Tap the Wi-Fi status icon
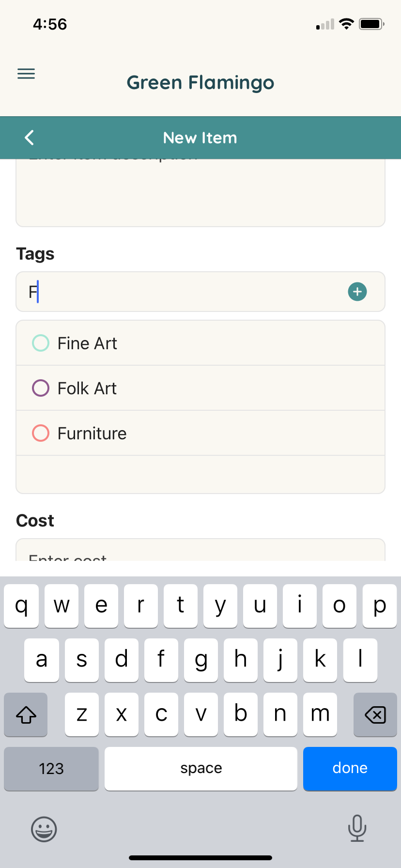 tap(346, 24)
